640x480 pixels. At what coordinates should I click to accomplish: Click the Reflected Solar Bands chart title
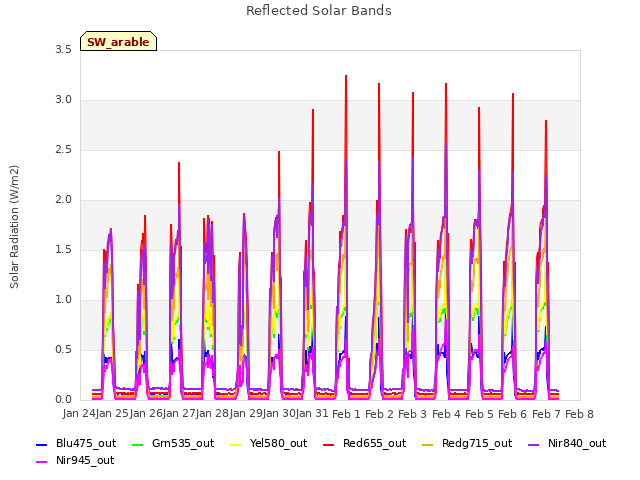319,11
